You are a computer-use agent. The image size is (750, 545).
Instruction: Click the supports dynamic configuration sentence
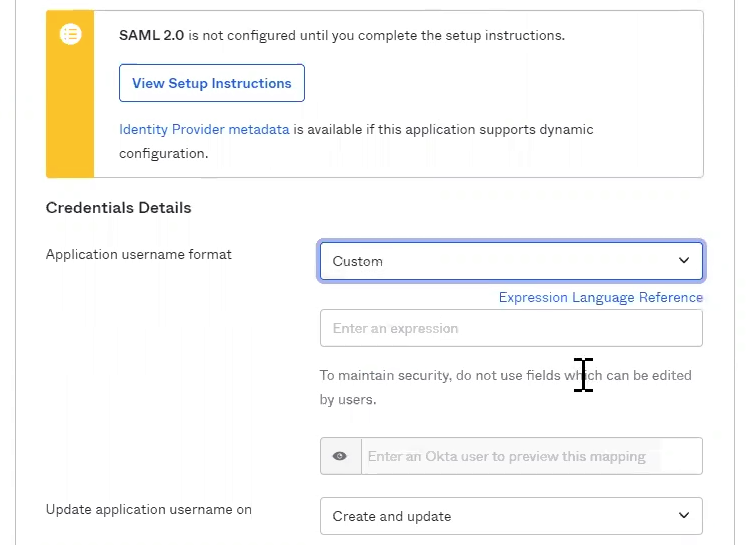pos(445,130)
